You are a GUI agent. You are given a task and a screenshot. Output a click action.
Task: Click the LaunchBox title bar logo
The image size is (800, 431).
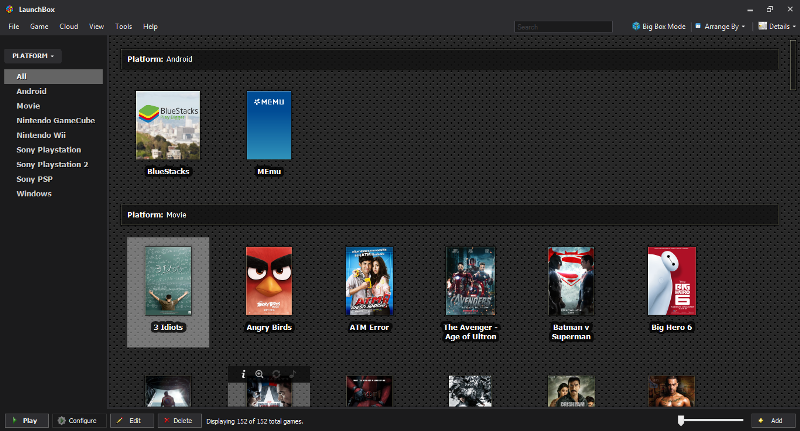coord(9,9)
